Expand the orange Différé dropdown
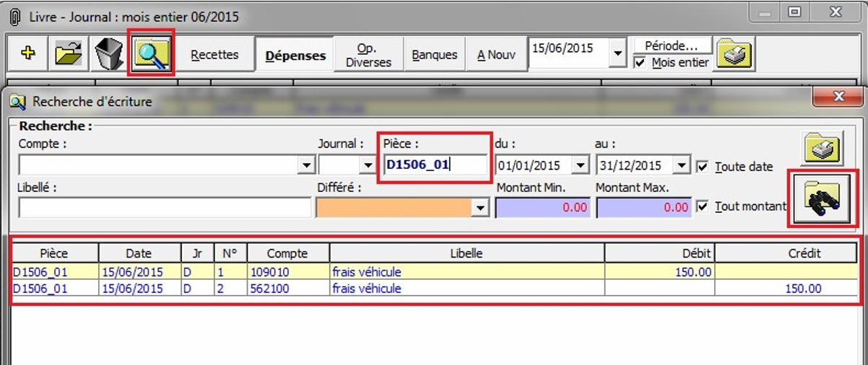The image size is (868, 365). [479, 208]
